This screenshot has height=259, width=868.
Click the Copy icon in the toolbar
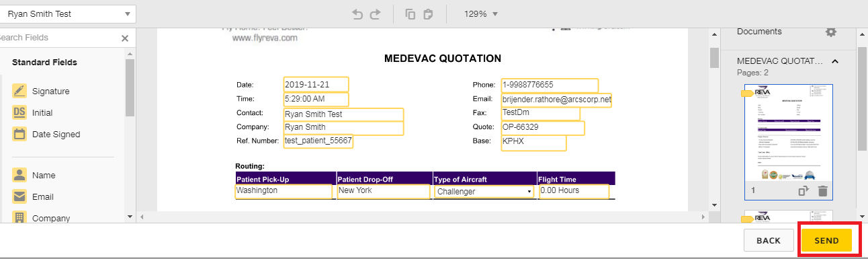[x=410, y=13]
